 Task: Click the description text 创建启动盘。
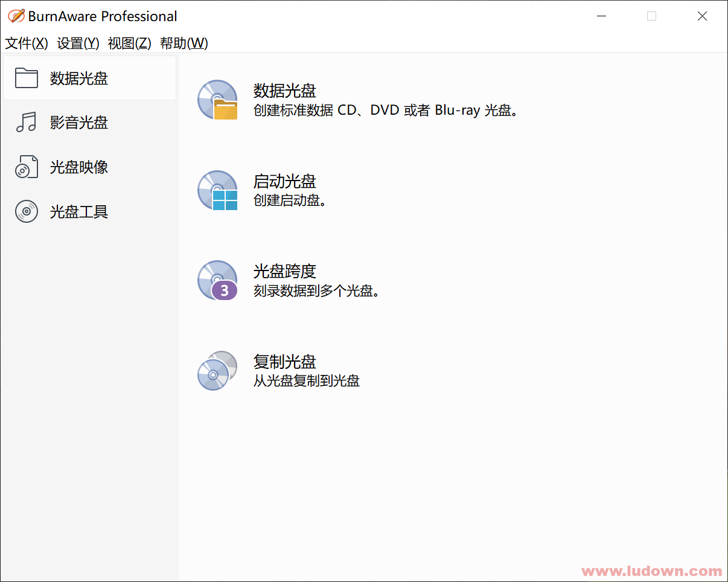(290, 200)
